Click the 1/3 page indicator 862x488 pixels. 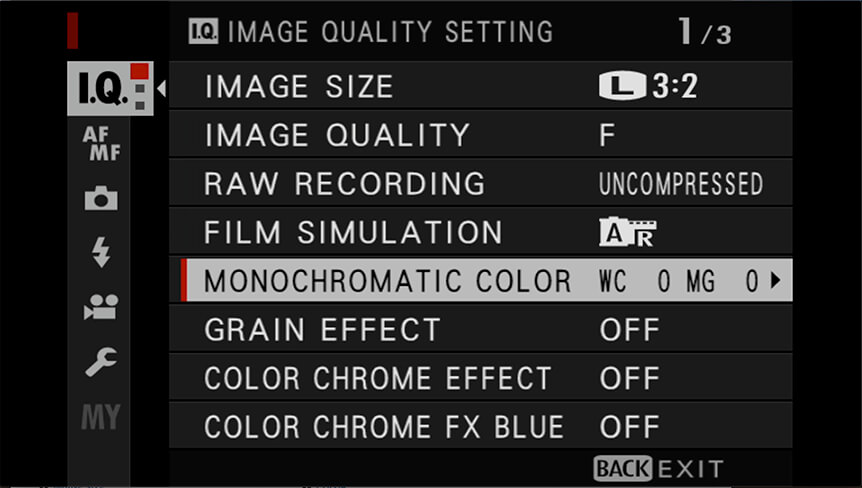(705, 31)
